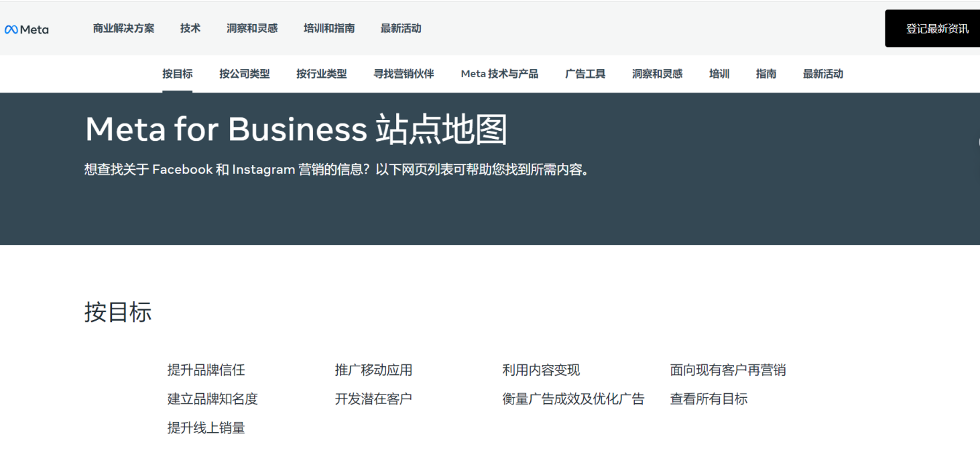The height and width of the screenshot is (475, 980).
Task: Open the 培训和指南 menu
Action: 328,28
